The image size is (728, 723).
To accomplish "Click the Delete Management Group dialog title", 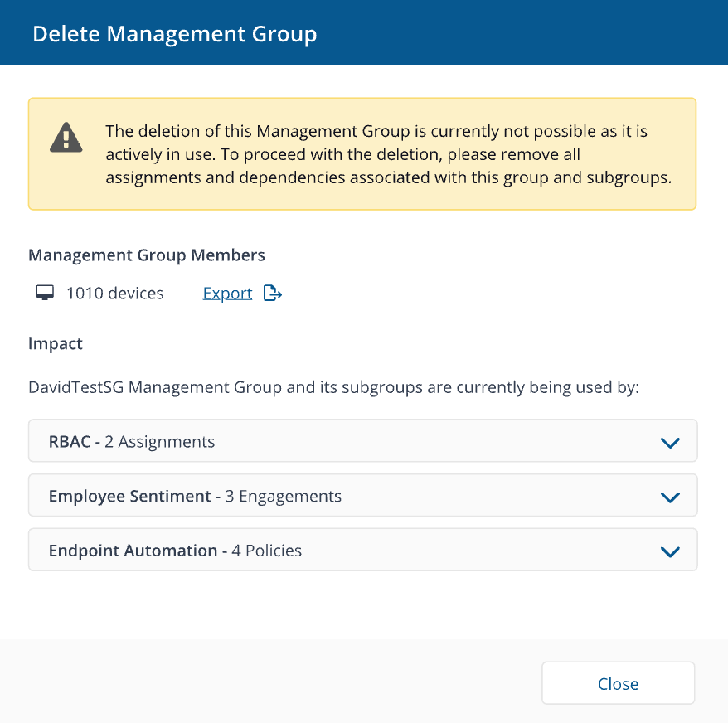I will (174, 34).
